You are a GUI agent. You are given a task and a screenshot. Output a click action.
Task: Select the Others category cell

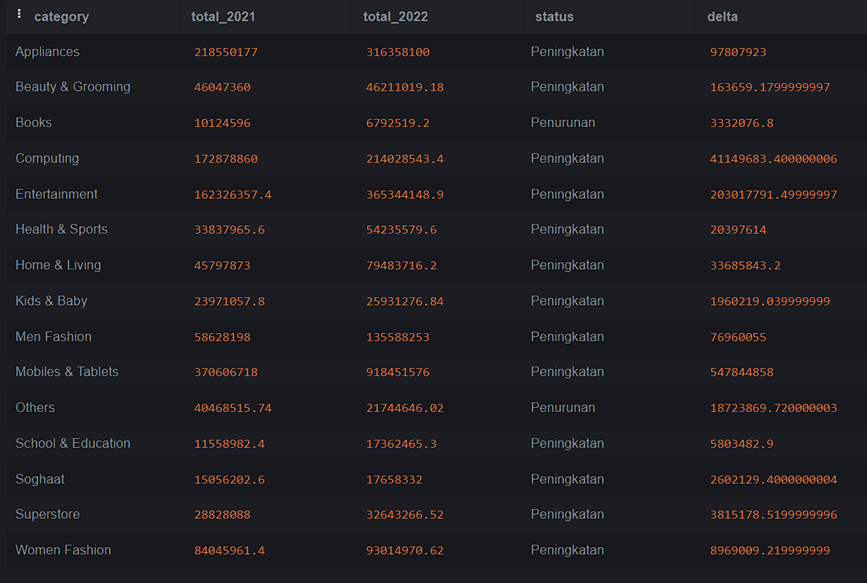click(35, 407)
